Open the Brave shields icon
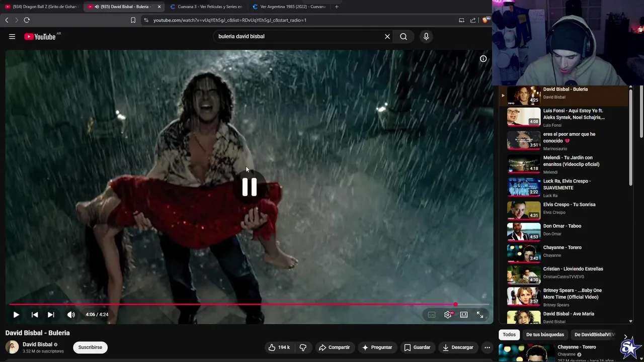This screenshot has width=644, height=362. click(x=486, y=20)
